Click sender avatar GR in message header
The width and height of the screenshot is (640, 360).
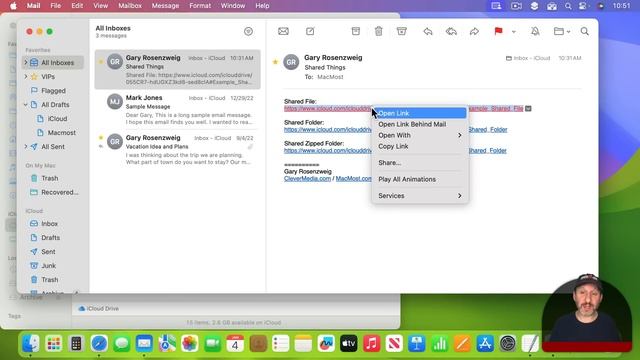[x=291, y=62]
